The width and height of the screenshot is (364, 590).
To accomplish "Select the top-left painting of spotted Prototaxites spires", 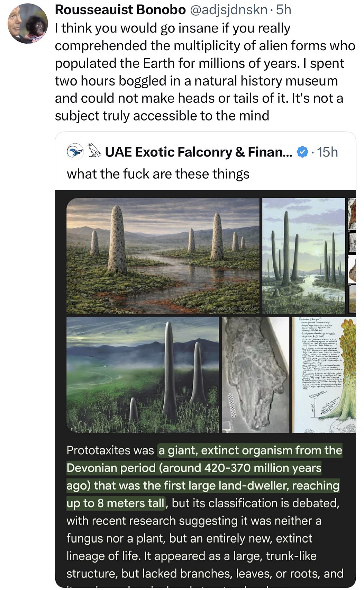I will point(163,256).
